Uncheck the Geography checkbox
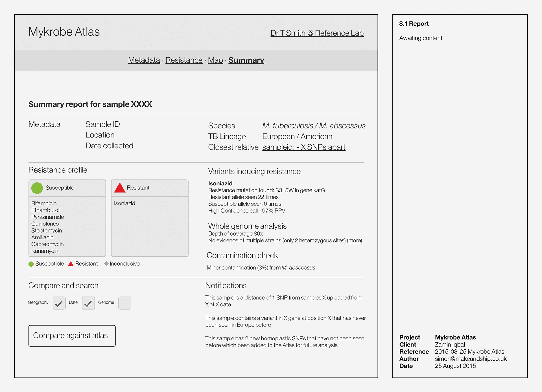 59,303
